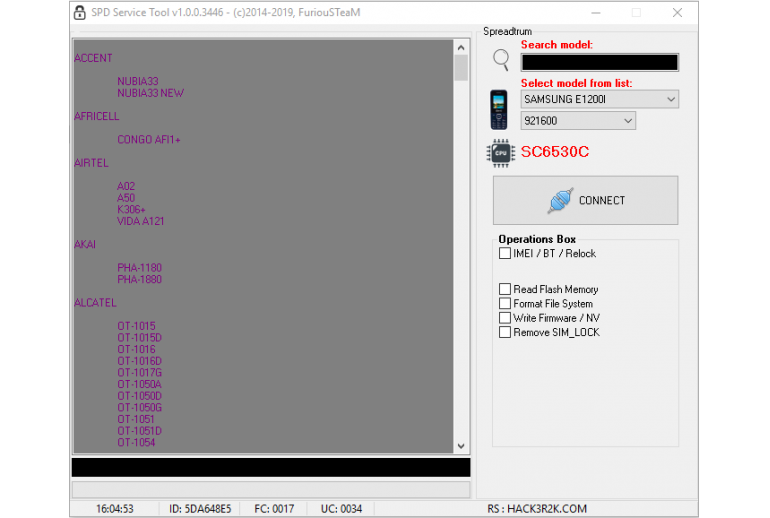
Task: Select NUBIA33 in the model list
Action: (138, 81)
